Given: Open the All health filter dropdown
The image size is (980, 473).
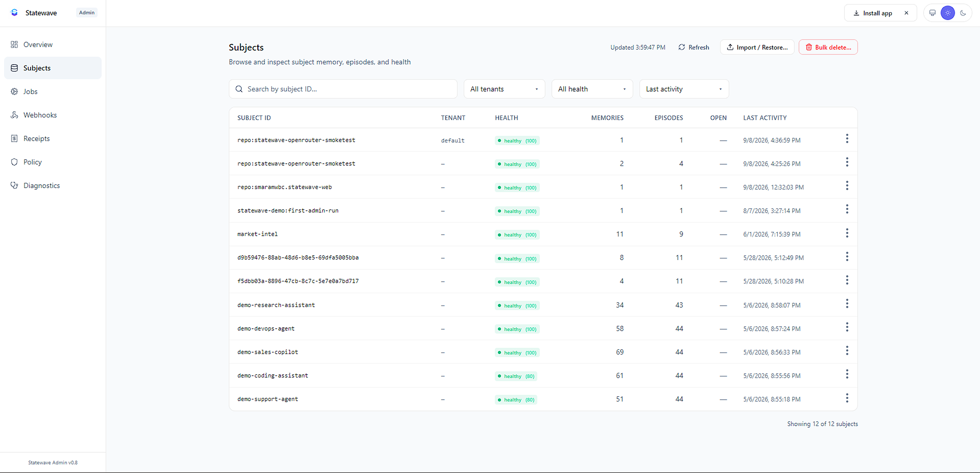Looking at the screenshot, I should click(592, 89).
